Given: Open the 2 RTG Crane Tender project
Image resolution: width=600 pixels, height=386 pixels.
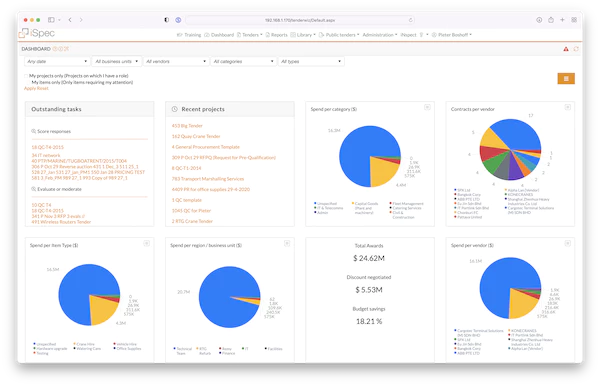Looking at the screenshot, I should 192,221.
